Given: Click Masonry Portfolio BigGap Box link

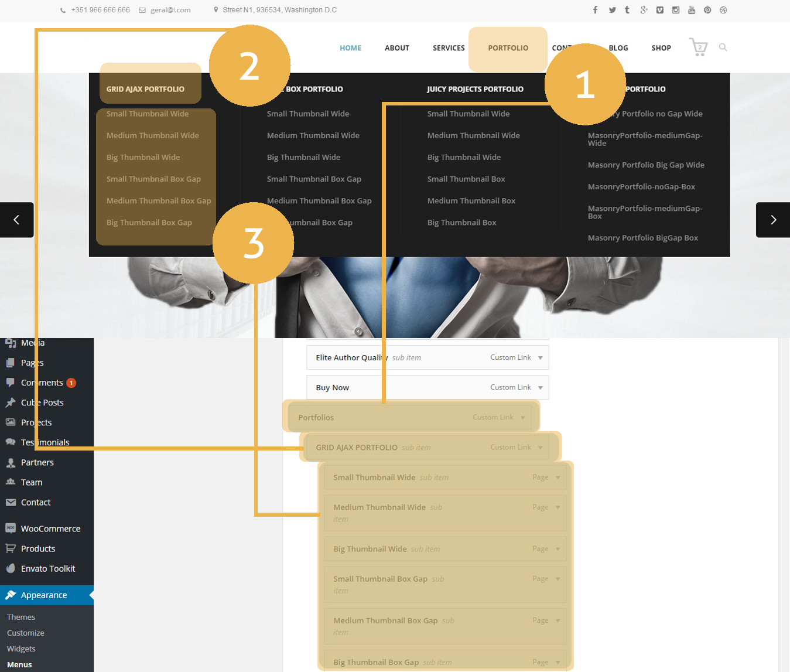Looking at the screenshot, I should 642,238.
